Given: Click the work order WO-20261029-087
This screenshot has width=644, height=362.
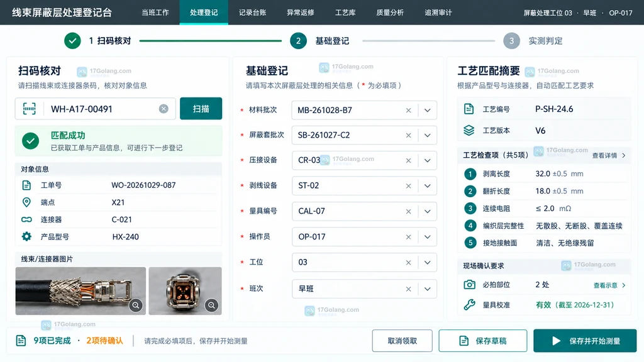Looking at the screenshot, I should 143,185.
